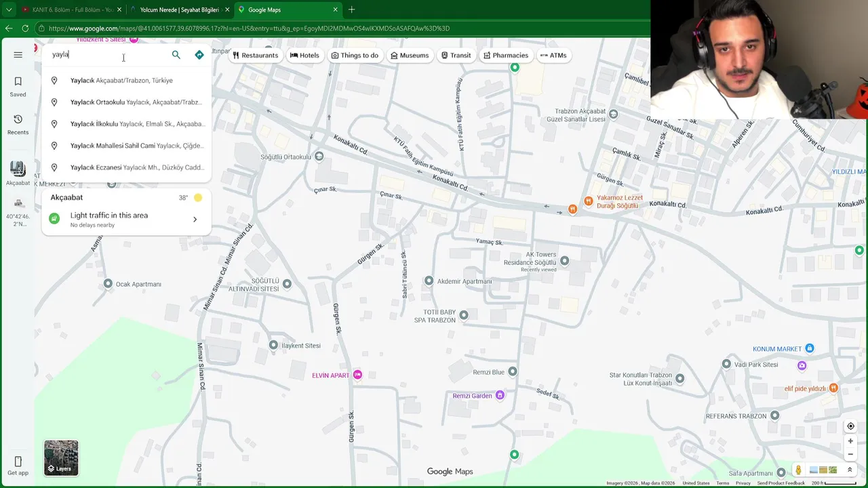Open Directions with the blue arrow icon
Image resolution: width=868 pixels, height=488 pixels.
coord(199,55)
